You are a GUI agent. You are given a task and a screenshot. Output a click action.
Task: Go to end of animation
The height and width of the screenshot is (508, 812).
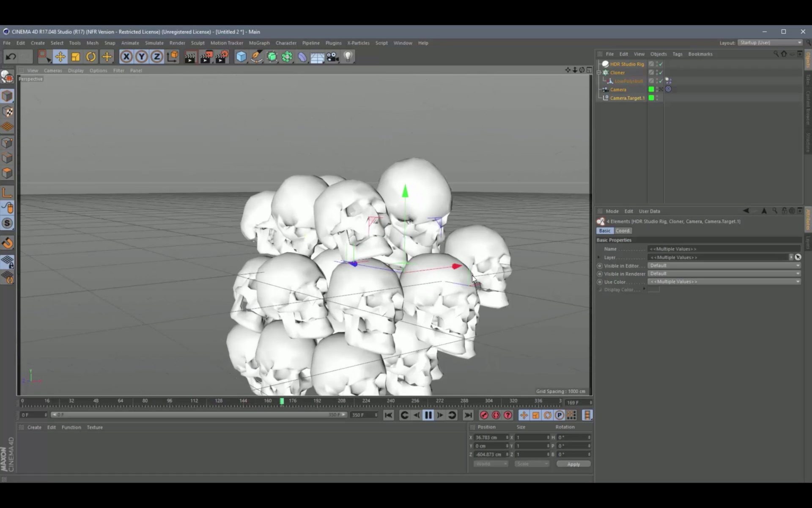click(x=468, y=415)
